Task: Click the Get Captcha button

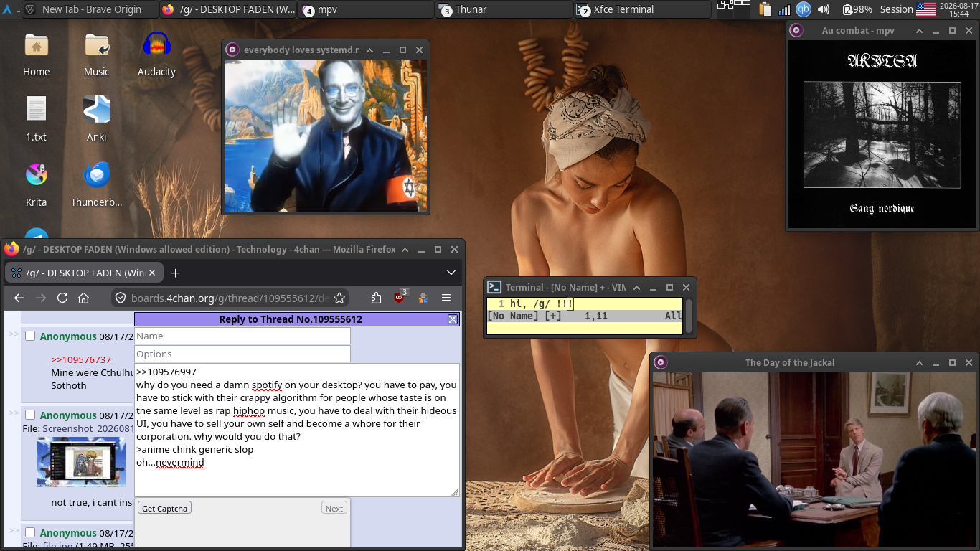Action: 164,508
